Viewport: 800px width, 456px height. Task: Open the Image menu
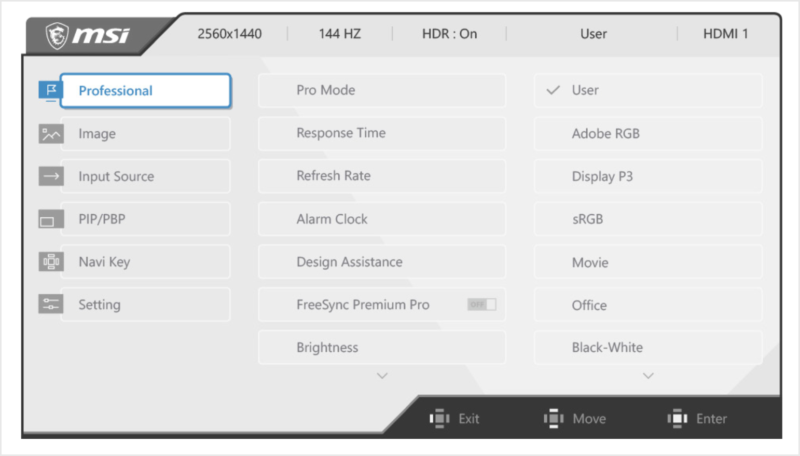[x=145, y=134]
